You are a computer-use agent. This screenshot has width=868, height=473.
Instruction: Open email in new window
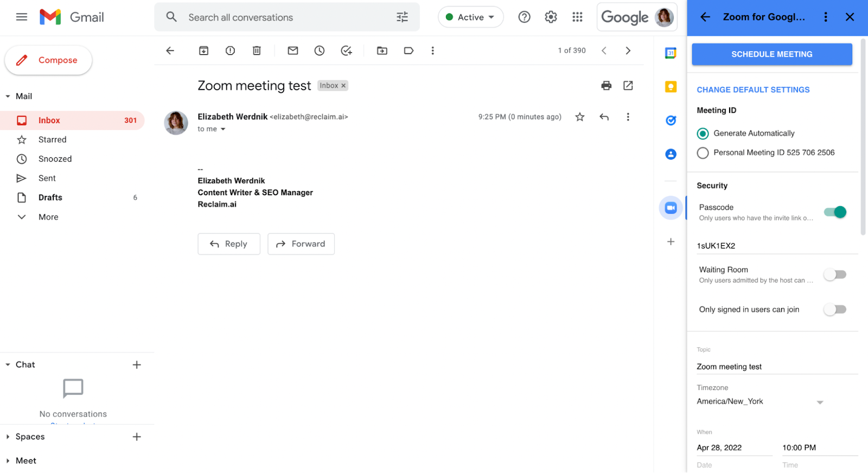coord(628,85)
